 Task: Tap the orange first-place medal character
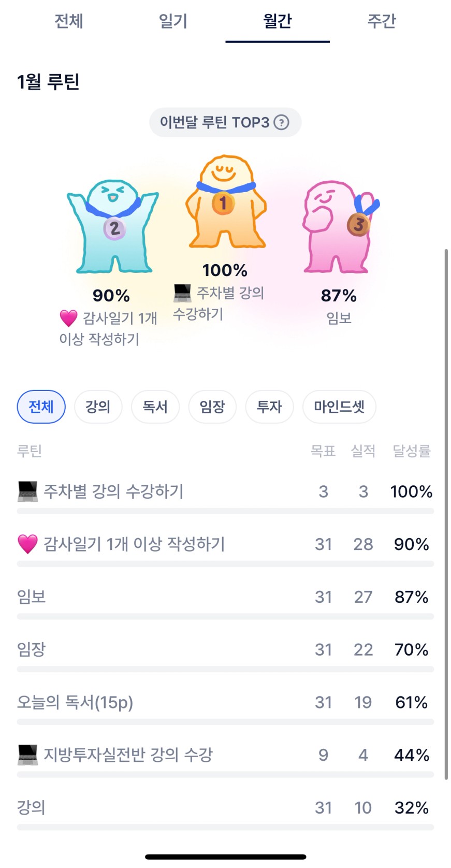coord(225,202)
